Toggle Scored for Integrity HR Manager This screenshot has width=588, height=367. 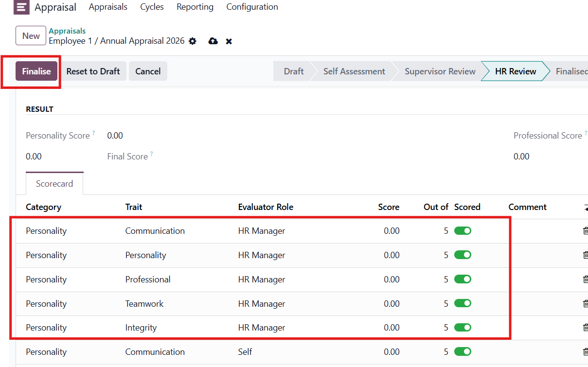463,328
